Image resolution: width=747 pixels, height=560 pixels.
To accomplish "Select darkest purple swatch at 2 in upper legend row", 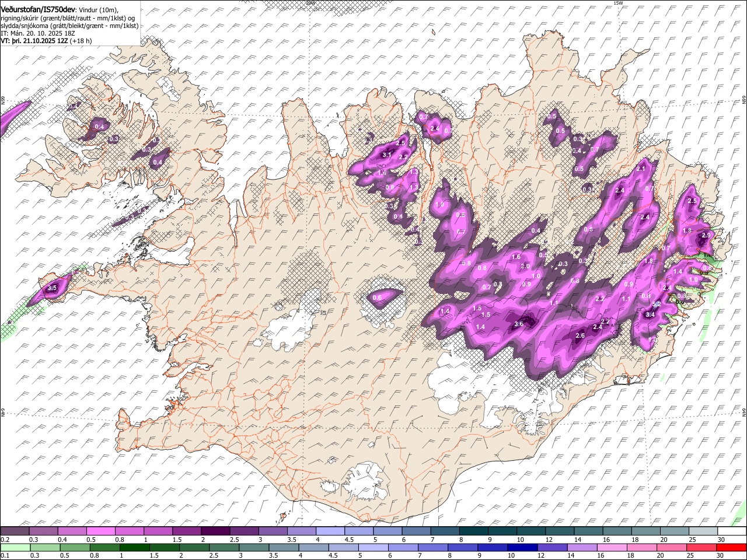I will pos(215,531).
